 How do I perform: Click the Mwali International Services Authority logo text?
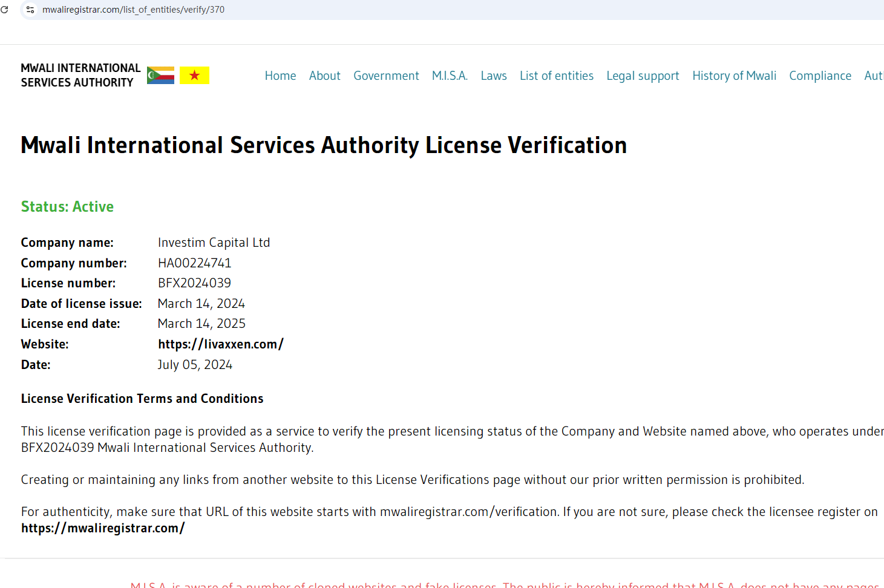(x=80, y=76)
